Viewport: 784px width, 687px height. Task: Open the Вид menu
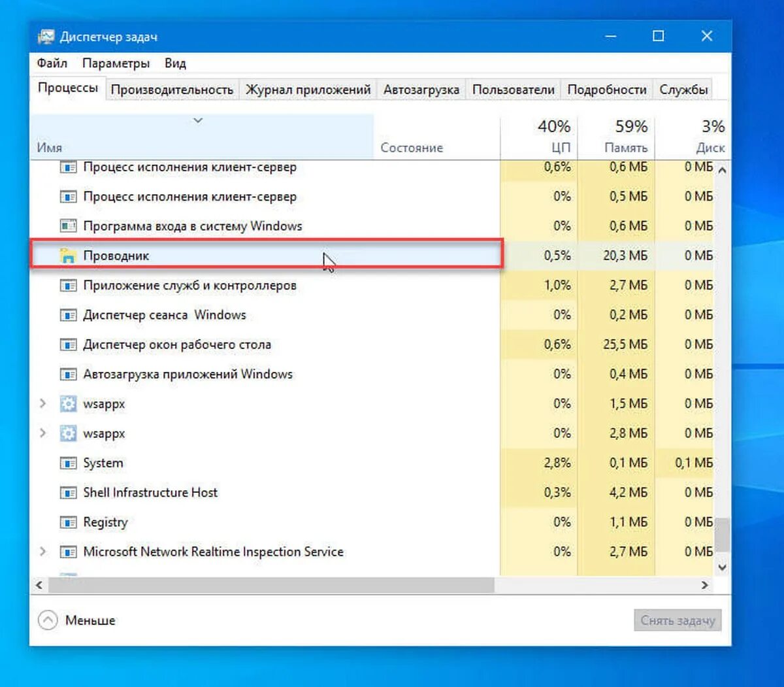coord(175,63)
